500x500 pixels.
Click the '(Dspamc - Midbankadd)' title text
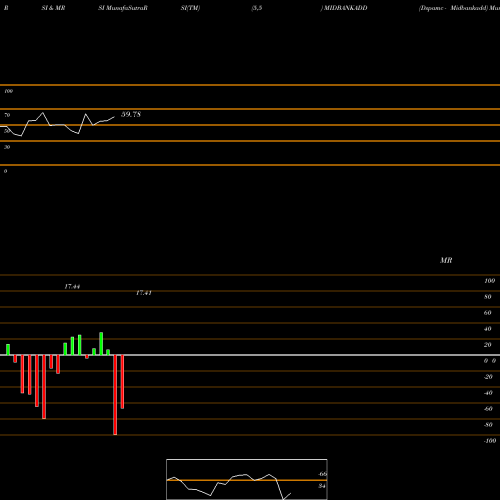[453, 8]
